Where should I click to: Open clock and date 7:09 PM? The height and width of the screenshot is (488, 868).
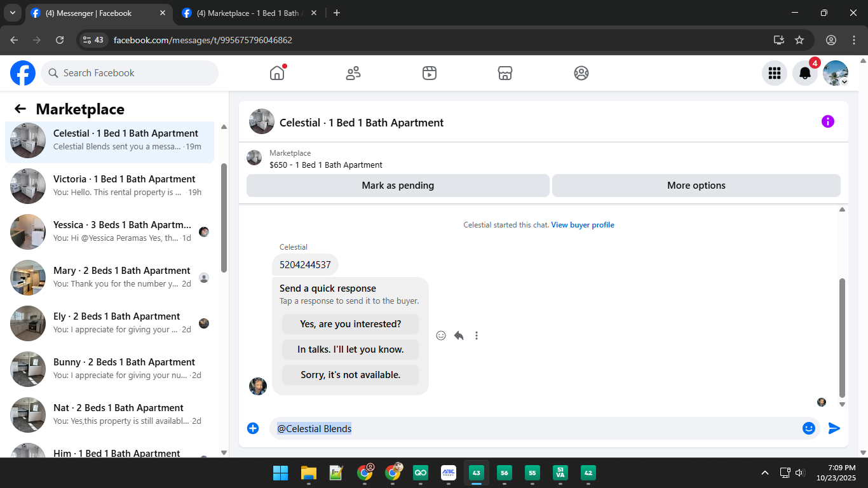tap(836, 473)
